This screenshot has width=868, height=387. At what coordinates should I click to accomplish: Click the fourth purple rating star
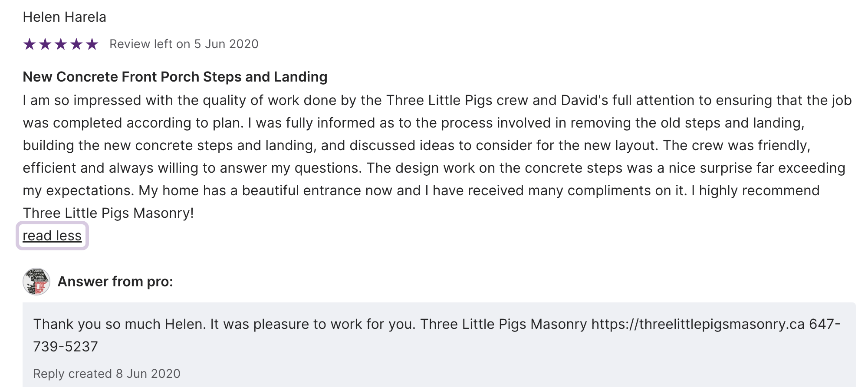[x=76, y=44]
